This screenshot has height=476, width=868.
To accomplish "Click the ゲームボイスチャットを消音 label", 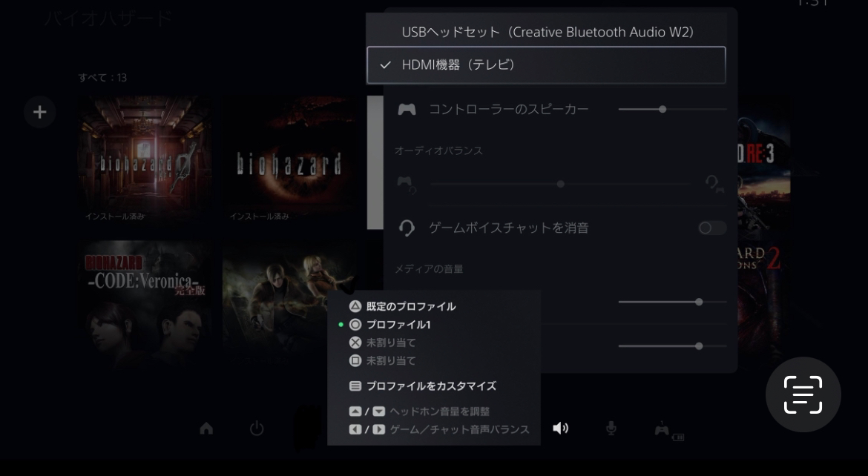I will (x=509, y=228).
